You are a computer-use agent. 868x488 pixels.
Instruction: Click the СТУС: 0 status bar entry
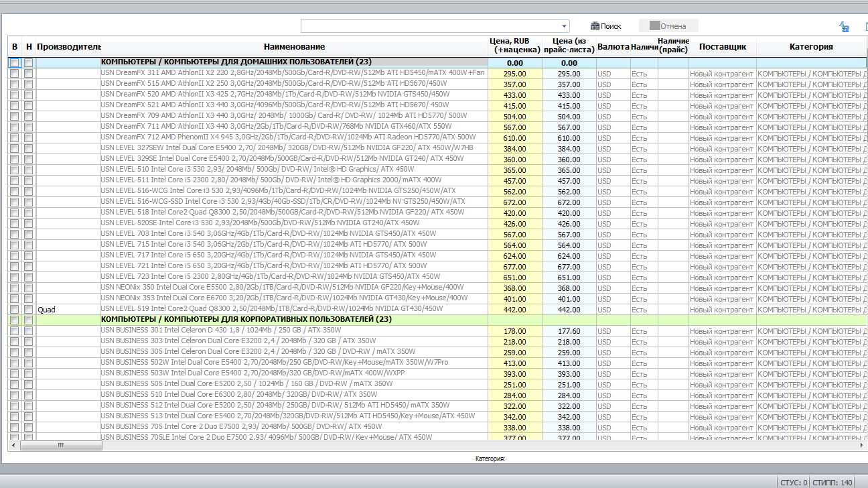(794, 483)
